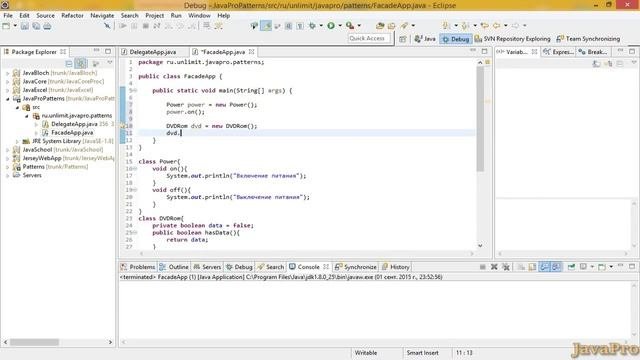Switch to DelegateApp.java editor tab

pyautogui.click(x=153, y=52)
